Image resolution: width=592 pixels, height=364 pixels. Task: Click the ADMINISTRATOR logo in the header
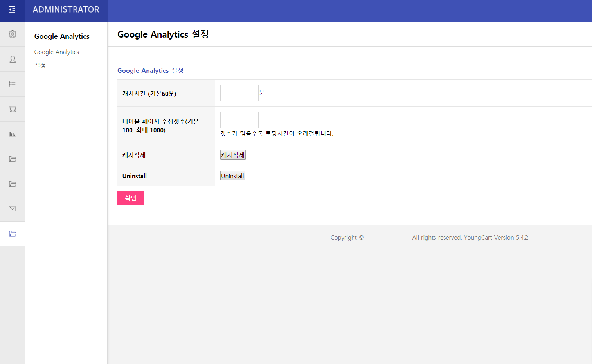(x=66, y=10)
